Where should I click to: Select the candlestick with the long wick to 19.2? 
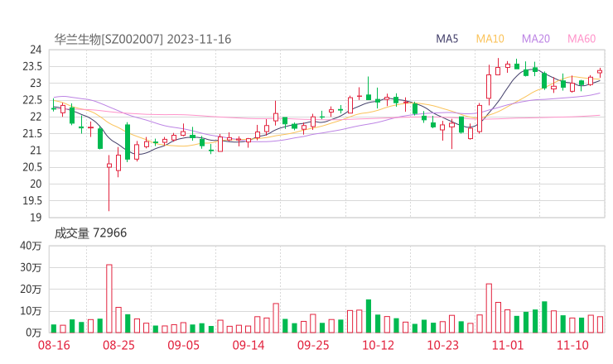pos(109,183)
